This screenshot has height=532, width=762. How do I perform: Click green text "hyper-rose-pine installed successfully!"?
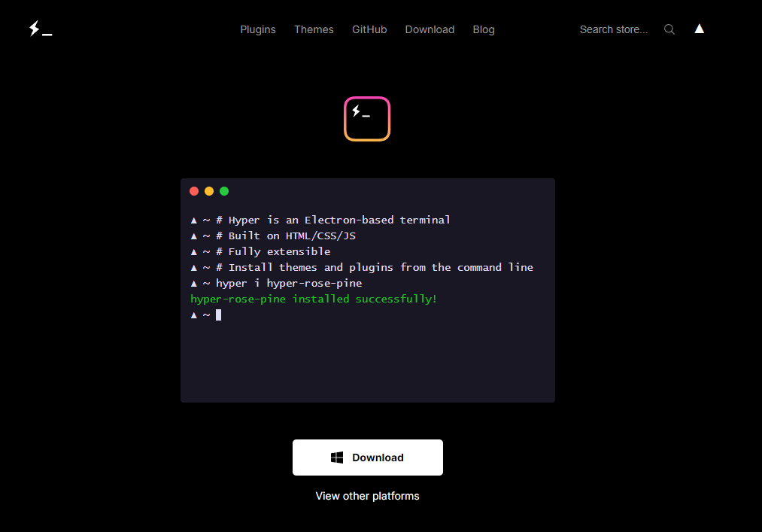pyautogui.click(x=314, y=299)
